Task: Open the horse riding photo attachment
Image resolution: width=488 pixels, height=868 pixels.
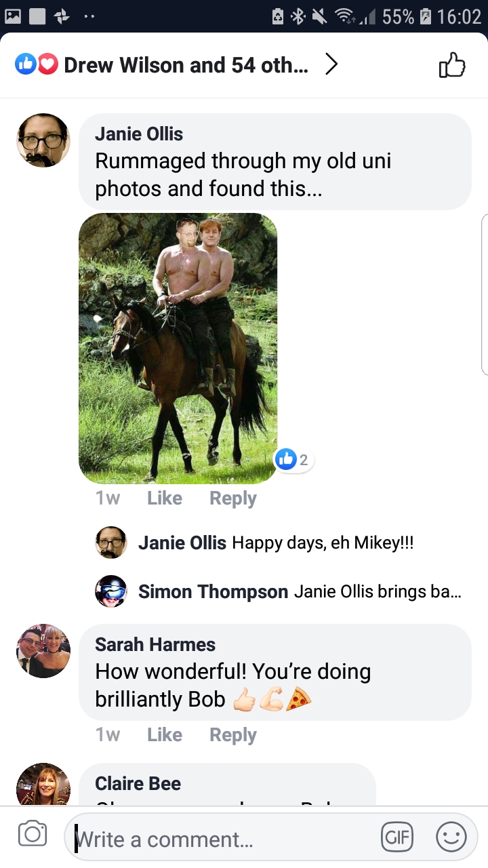Action: (x=178, y=348)
